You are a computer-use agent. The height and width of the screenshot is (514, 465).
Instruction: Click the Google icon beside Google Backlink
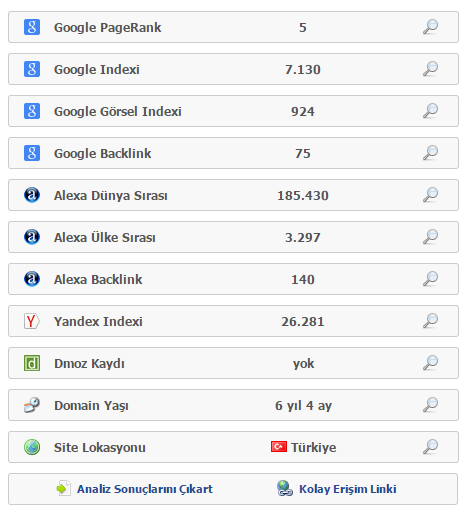(x=32, y=153)
